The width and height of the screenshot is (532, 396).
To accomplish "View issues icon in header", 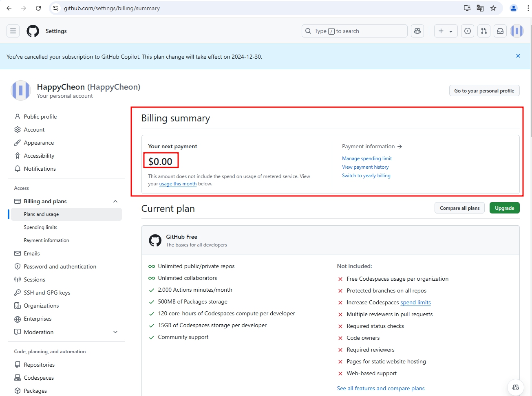I will tap(468, 31).
